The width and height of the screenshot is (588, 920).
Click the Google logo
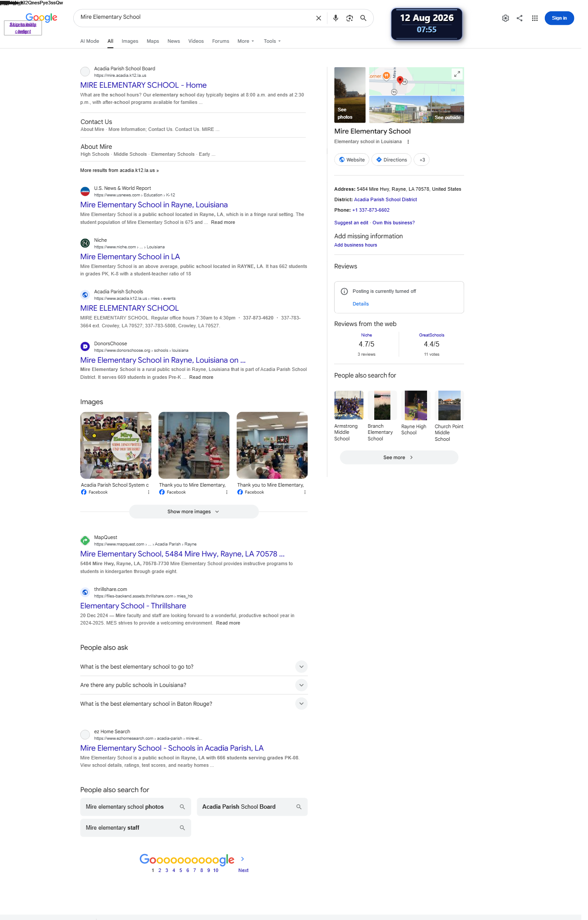click(x=41, y=17)
